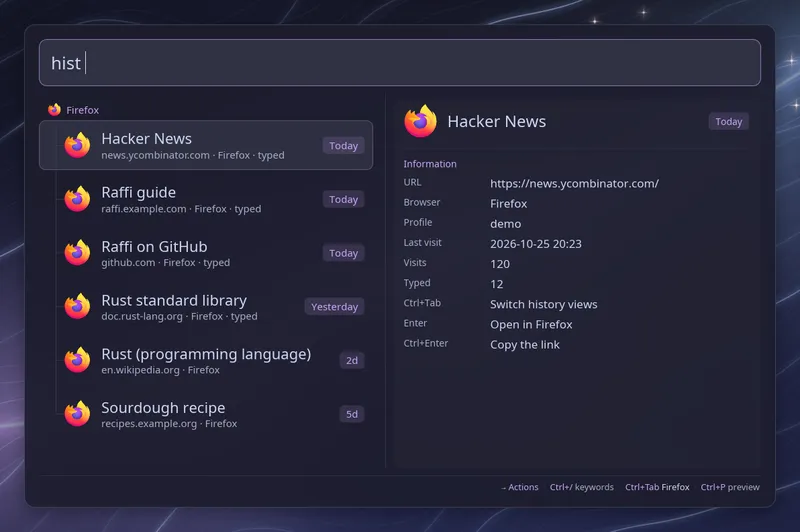Click Ctrl+Tab Firefox footer hint
800x532 pixels.
click(657, 487)
